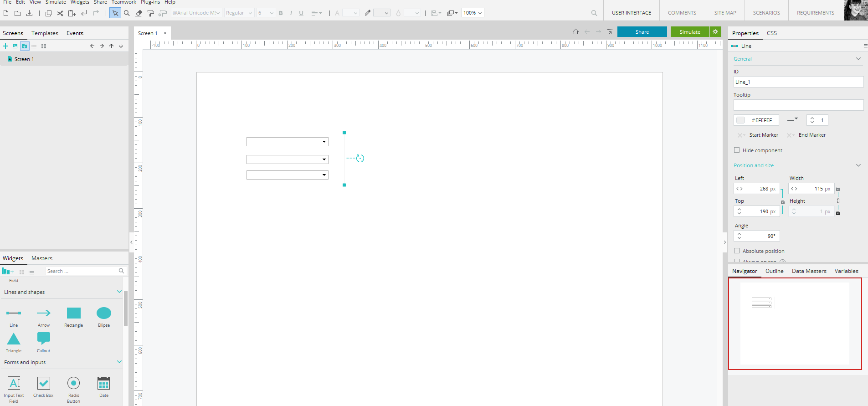
Task: Open the zoom level 100% dropdown
Action: (473, 13)
